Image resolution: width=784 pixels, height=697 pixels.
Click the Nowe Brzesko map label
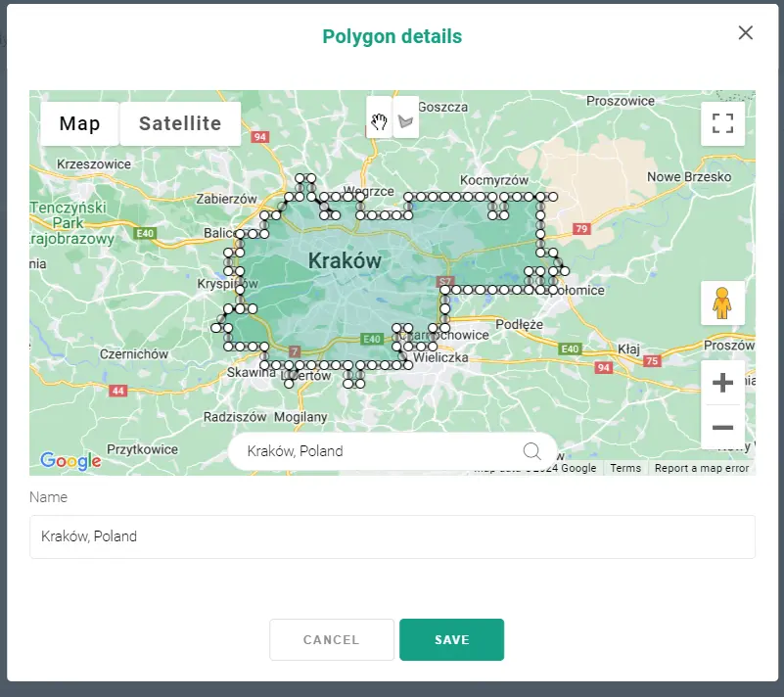[689, 177]
